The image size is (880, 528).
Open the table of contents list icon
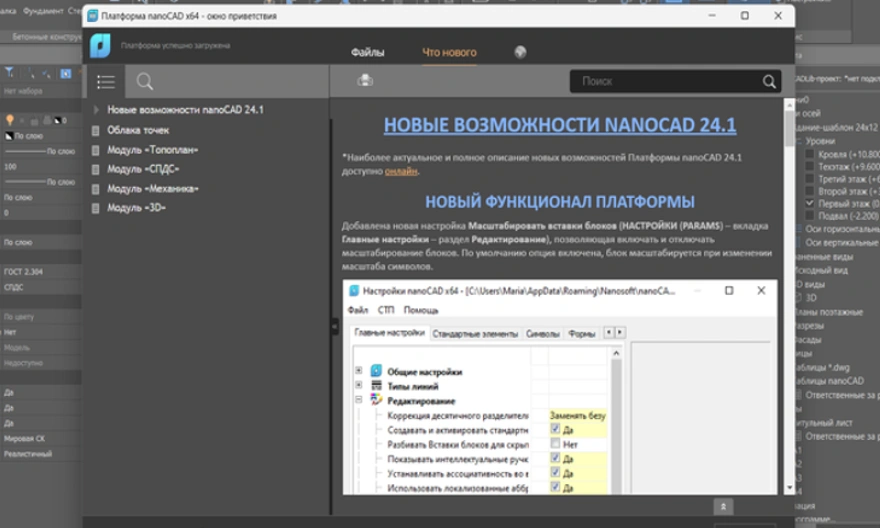pyautogui.click(x=106, y=82)
